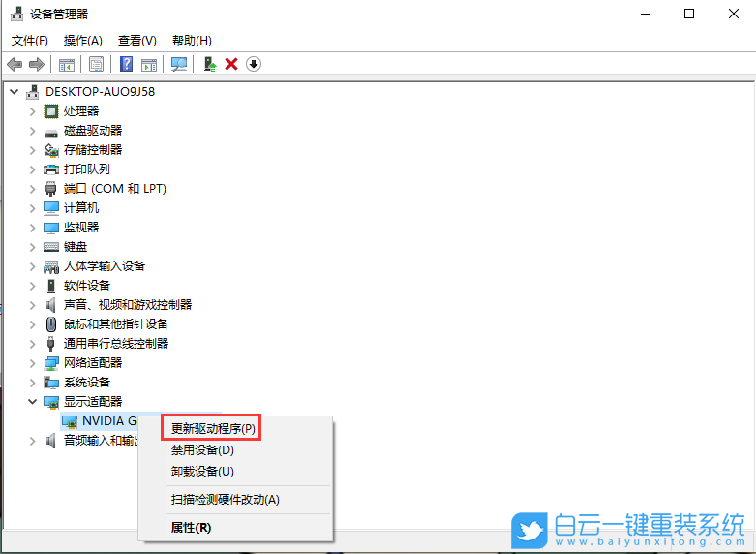756x554 pixels.
Task: Click the 打印队列 printer icon
Action: pos(51,169)
